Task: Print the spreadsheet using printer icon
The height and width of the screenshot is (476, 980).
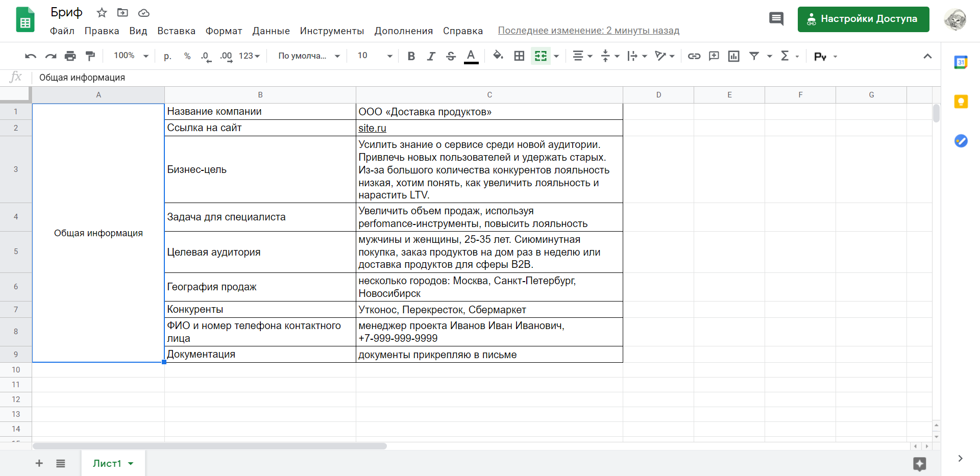Action: click(70, 56)
